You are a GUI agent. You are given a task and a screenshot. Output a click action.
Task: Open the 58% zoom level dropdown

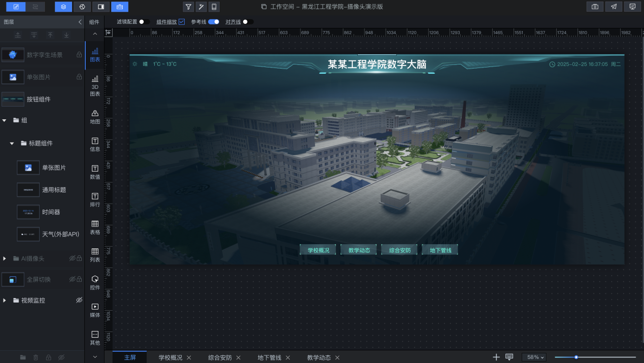point(534,357)
